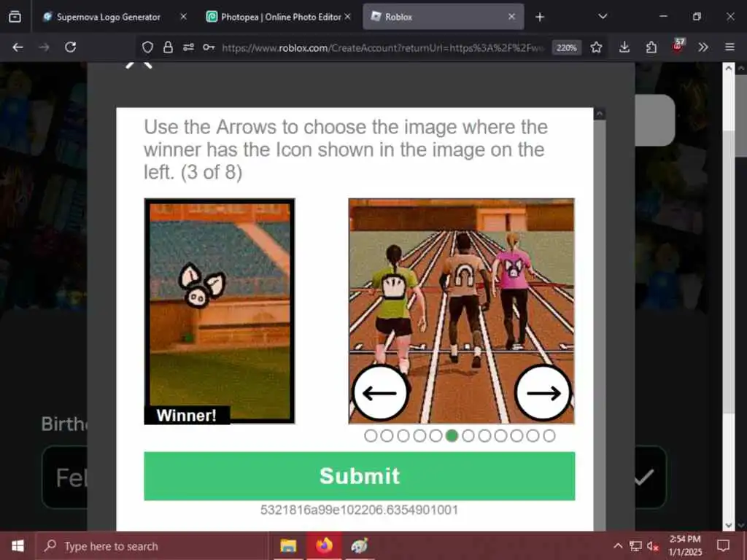Image resolution: width=747 pixels, height=560 pixels.
Task: Click the page scrollbar down arrow
Action: [x=729, y=525]
